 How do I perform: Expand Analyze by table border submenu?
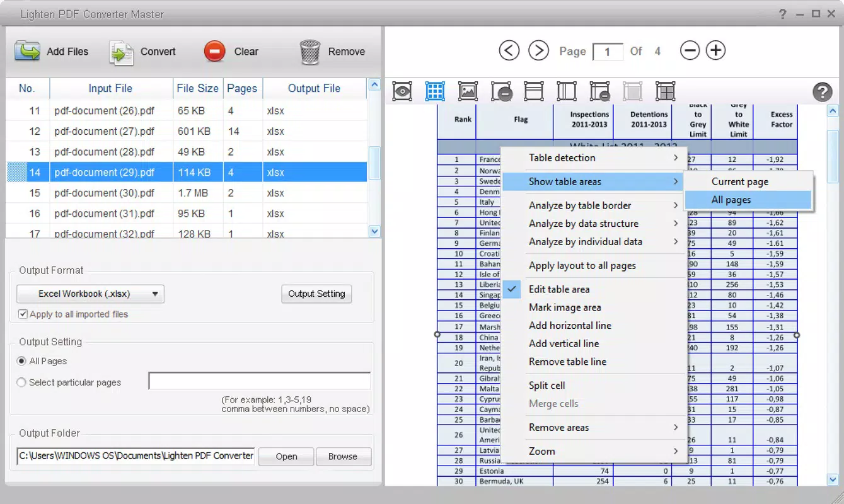pyautogui.click(x=594, y=205)
